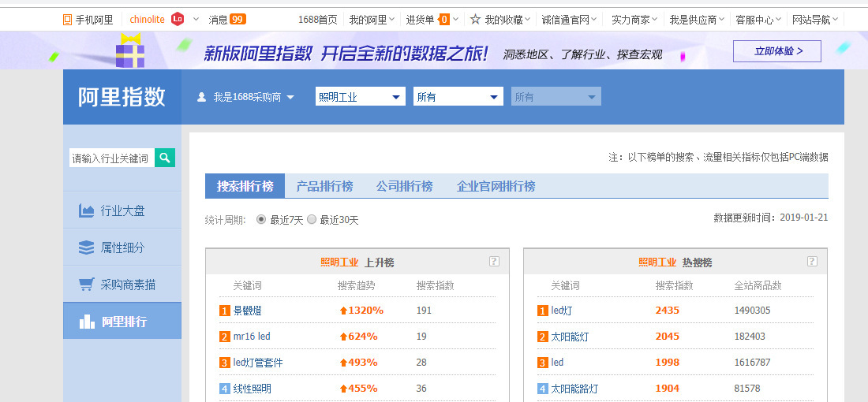
Task: Open keyword led灯管套件
Action: tap(258, 362)
